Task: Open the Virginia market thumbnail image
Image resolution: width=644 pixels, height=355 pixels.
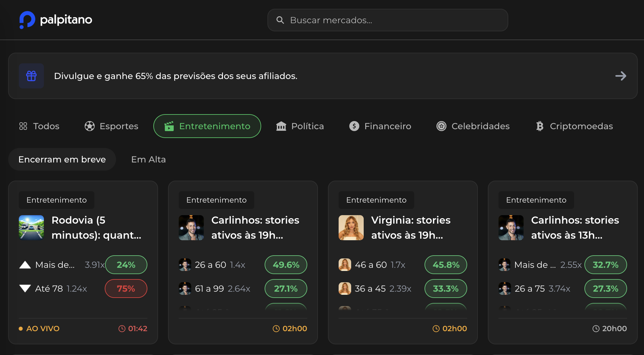Action: point(351,228)
